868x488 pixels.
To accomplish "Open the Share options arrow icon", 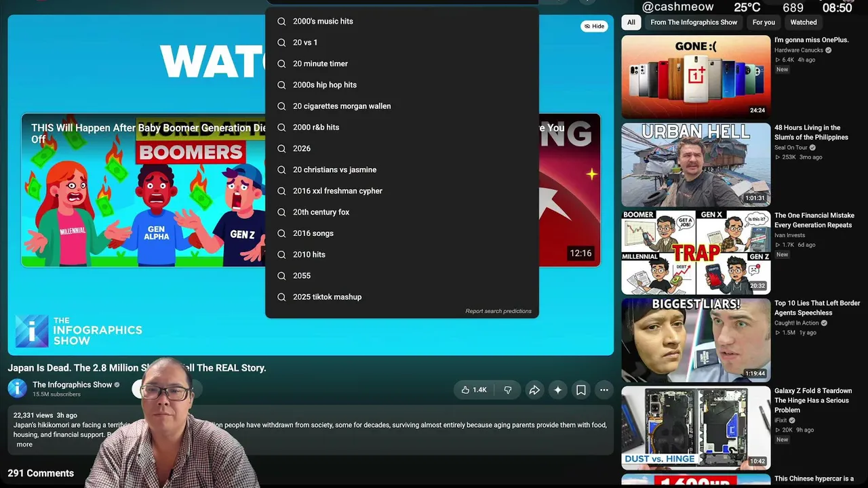I will click(x=534, y=390).
